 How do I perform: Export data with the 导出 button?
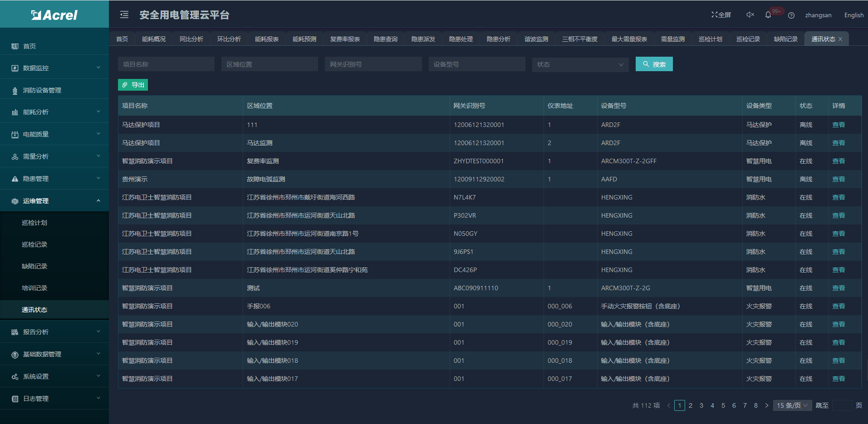(133, 85)
